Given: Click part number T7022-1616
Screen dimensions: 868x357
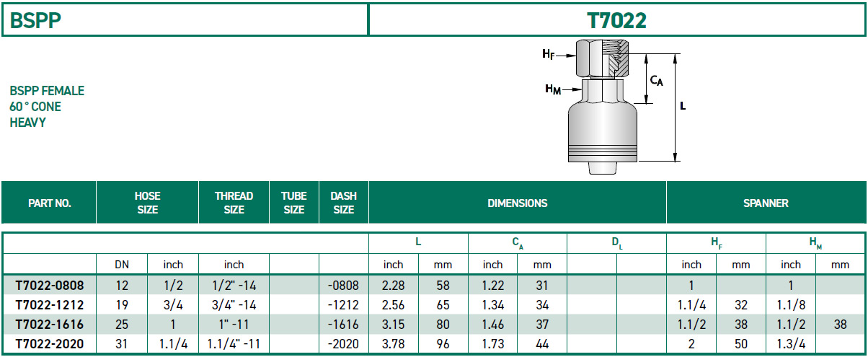Looking at the screenshot, I should [x=49, y=325].
